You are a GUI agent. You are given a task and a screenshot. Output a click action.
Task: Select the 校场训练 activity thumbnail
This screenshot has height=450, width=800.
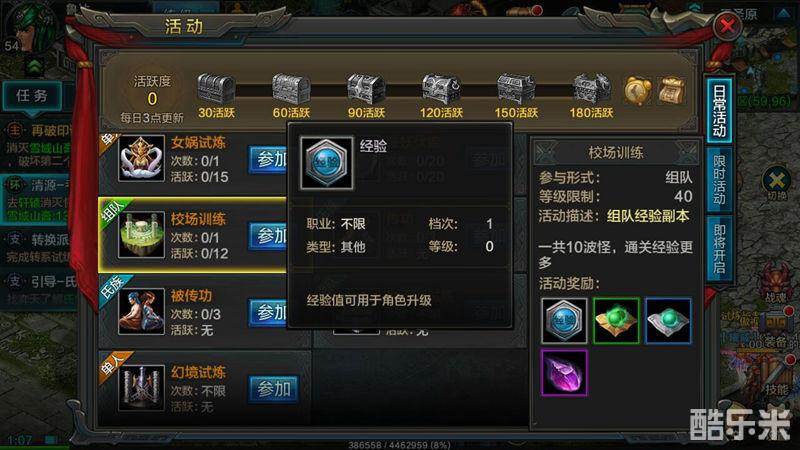pyautogui.click(x=141, y=235)
